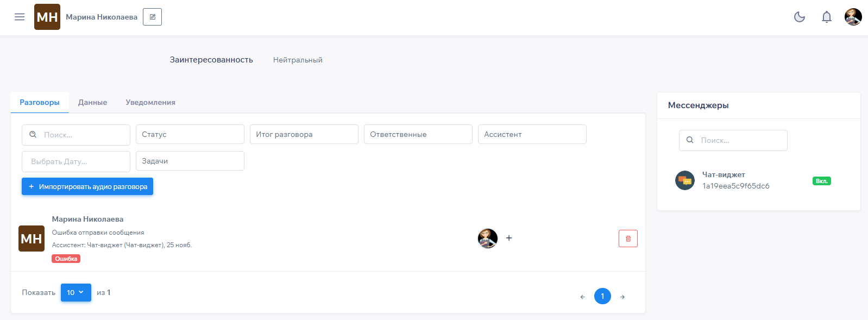The image size is (868, 320).
Task: Add responsible person with plus icon
Action: point(509,238)
